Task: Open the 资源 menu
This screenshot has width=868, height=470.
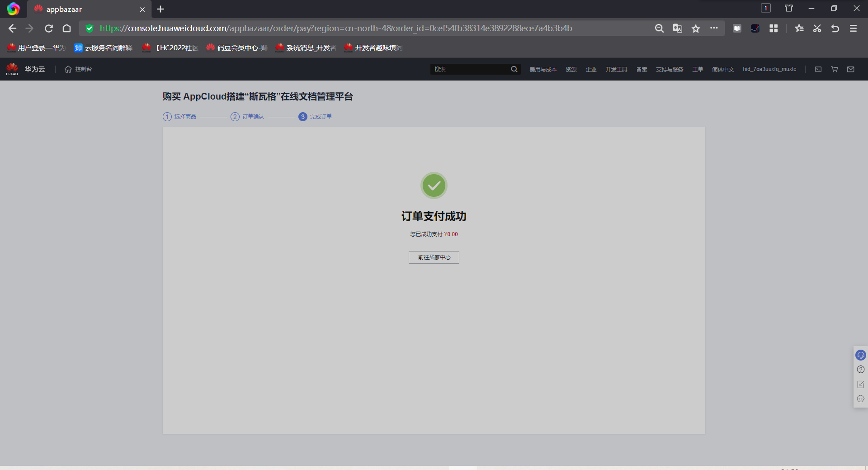Action: [571, 70]
